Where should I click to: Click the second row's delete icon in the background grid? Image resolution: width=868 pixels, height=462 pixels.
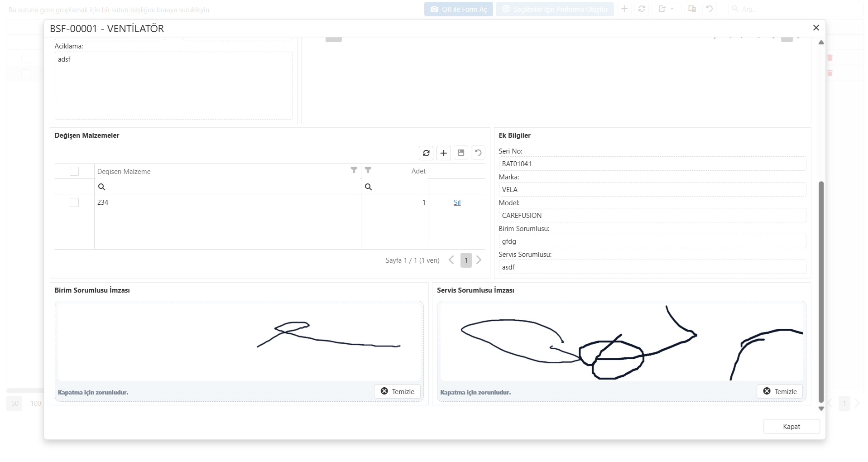pyautogui.click(x=830, y=73)
